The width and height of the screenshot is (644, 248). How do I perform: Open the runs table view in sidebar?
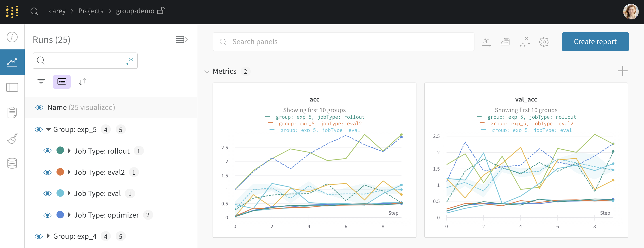[12, 88]
